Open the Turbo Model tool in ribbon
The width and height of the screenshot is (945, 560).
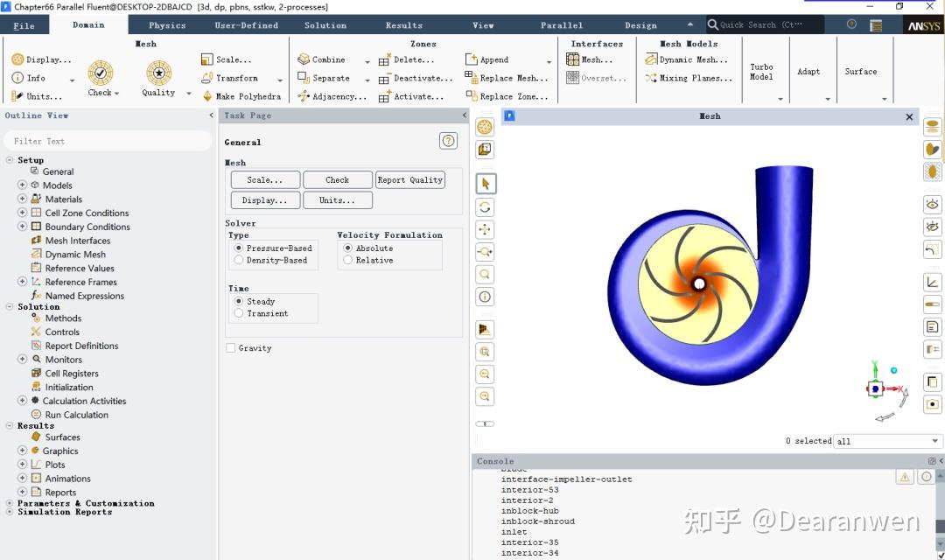pos(762,70)
